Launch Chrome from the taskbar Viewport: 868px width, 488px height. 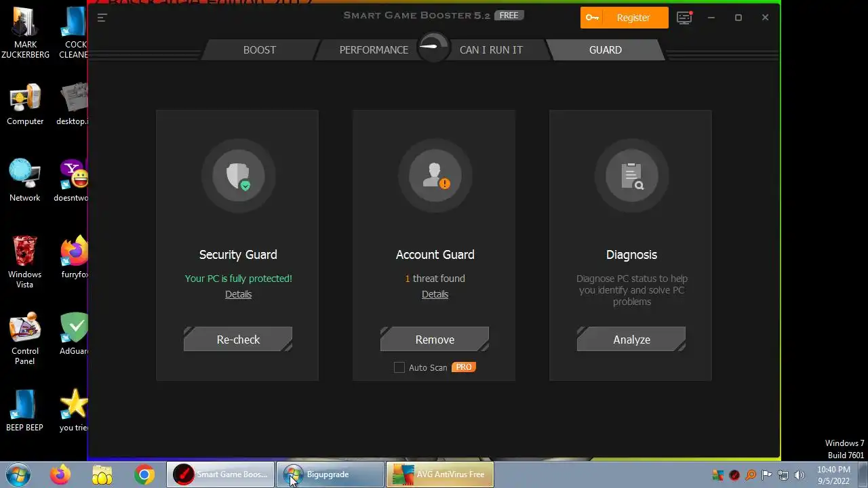144,474
